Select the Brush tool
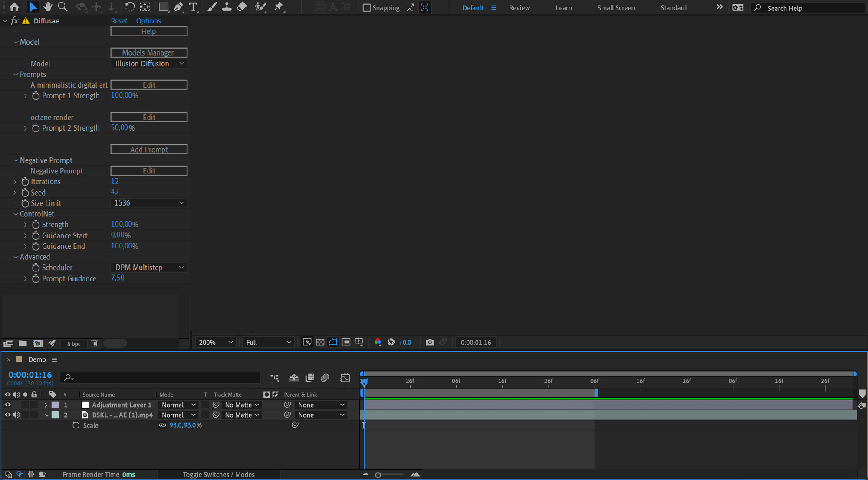The image size is (868, 480). tap(212, 7)
